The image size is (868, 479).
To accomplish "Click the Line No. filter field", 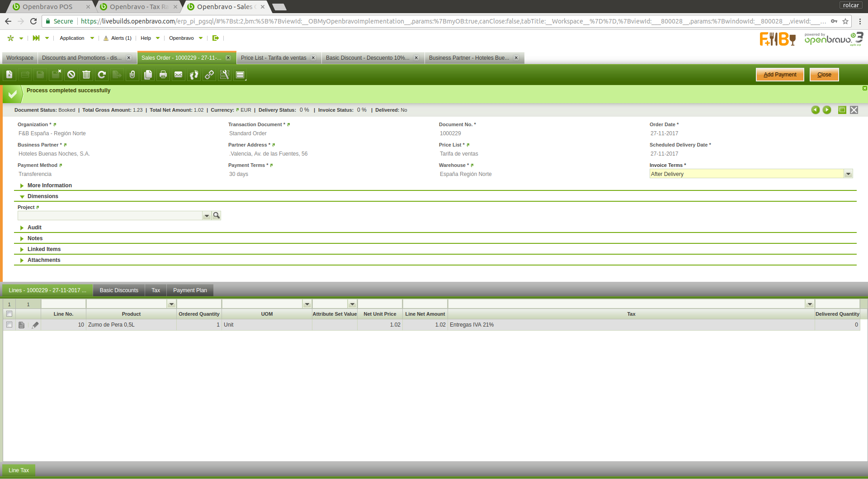I will coord(63,304).
